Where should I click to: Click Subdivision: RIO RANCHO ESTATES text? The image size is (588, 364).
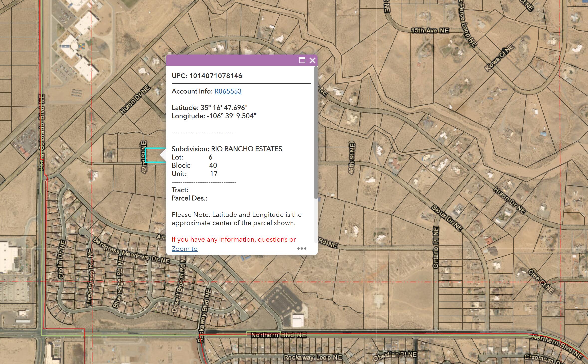(x=227, y=149)
